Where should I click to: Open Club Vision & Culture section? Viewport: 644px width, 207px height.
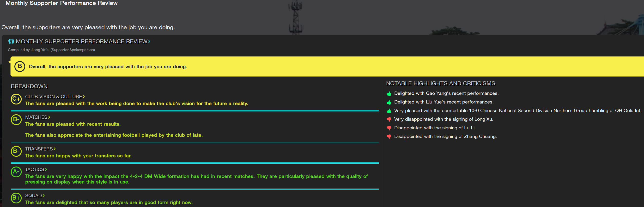point(55,97)
